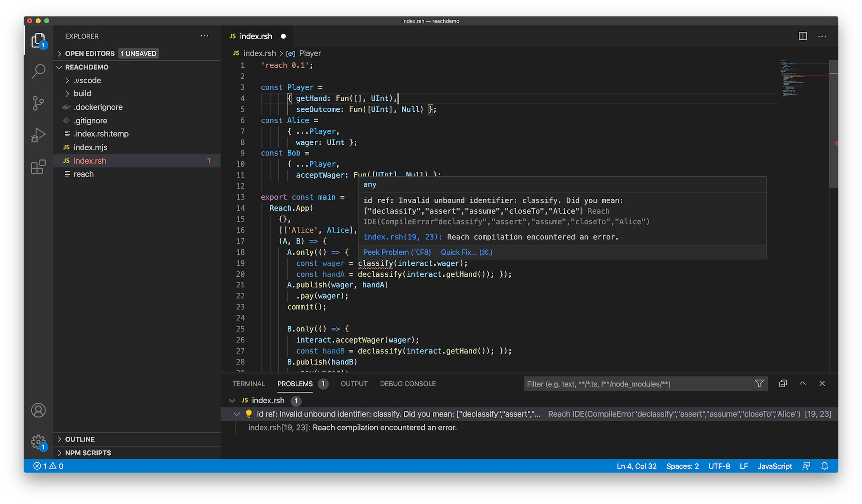Image resolution: width=862 pixels, height=504 pixels.
Task: Click Peek Problem link in hover
Action: [x=397, y=252]
